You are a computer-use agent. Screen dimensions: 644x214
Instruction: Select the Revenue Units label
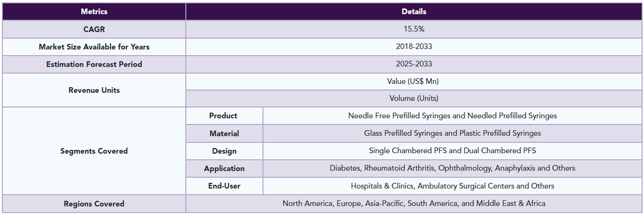(x=94, y=90)
